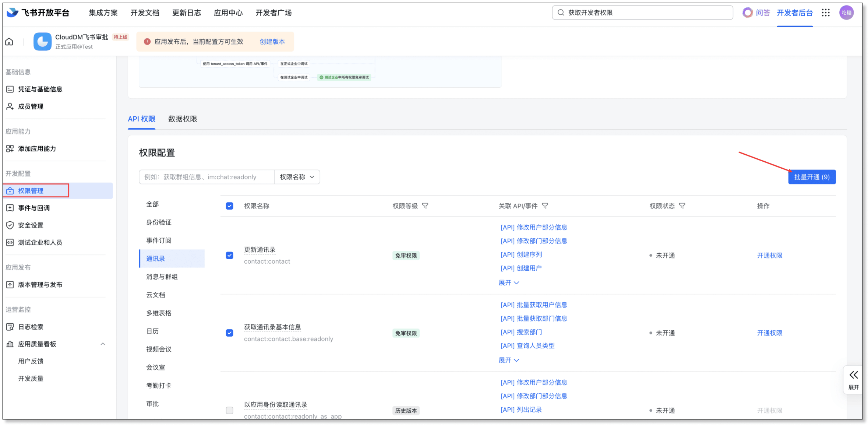This screenshot has width=868, height=425.
Task: Switch to the 数据权限 tab
Action: 183,119
